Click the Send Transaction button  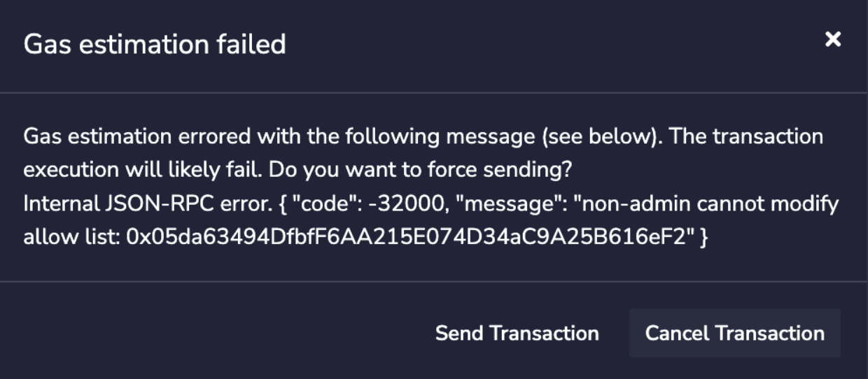[x=517, y=334]
